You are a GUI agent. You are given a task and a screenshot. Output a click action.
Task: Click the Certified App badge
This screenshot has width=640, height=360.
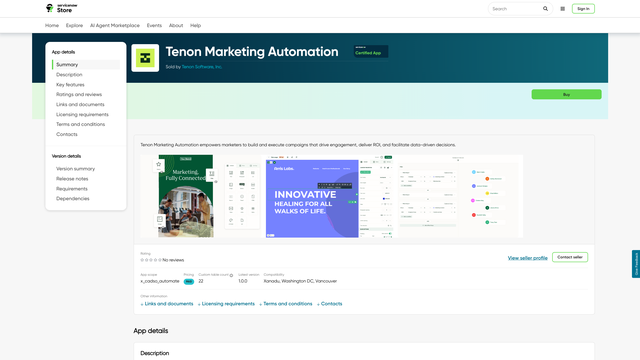(x=371, y=51)
